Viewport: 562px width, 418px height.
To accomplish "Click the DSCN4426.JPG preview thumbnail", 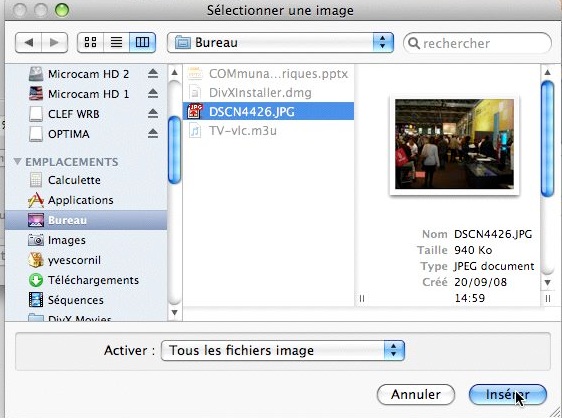I will [x=454, y=144].
